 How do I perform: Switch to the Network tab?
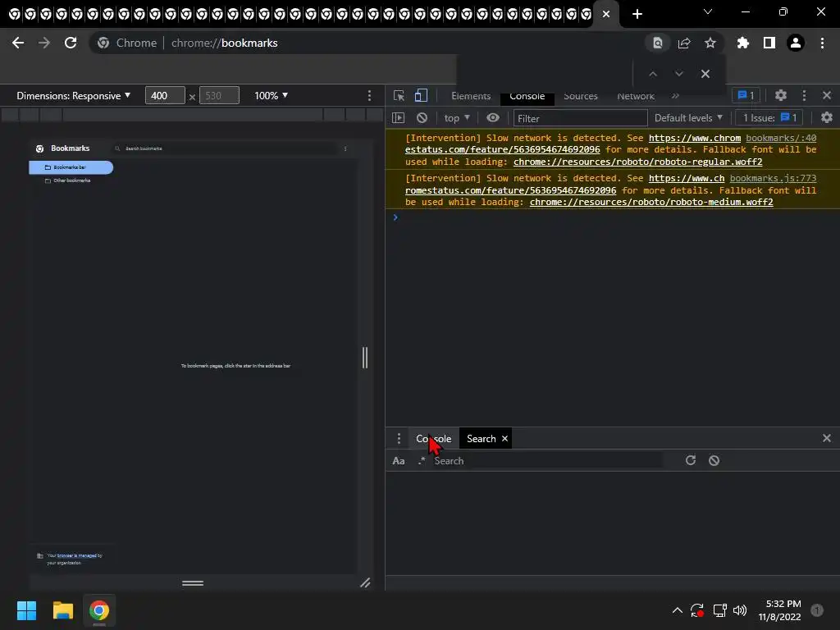[x=636, y=96]
